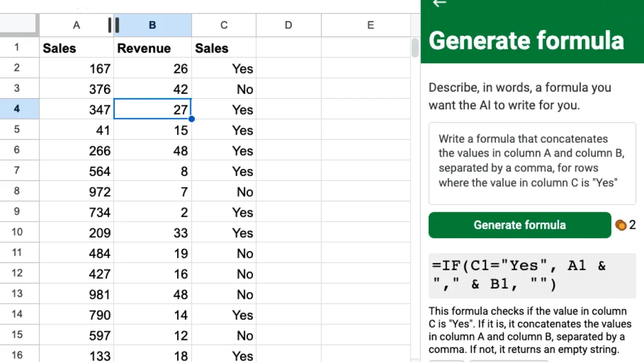Screen dimensions: 644x362
Task: Select the column D header
Action: [288, 25]
